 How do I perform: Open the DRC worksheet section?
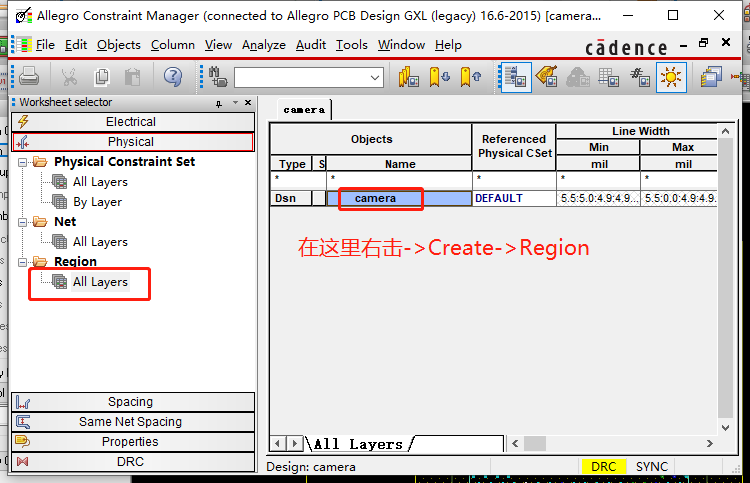click(133, 462)
